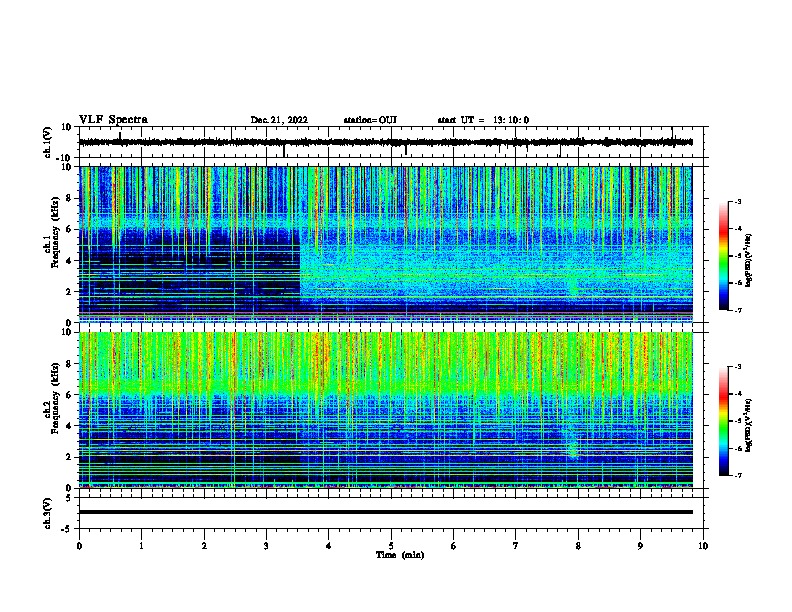Click the "-3" top label of ch.1 colorbar

click(737, 202)
